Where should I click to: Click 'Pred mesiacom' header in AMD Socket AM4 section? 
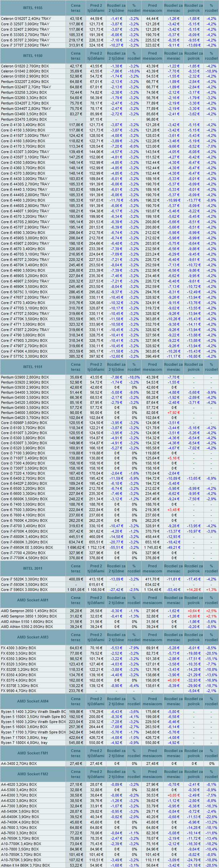pyautogui.click(x=152, y=701)
